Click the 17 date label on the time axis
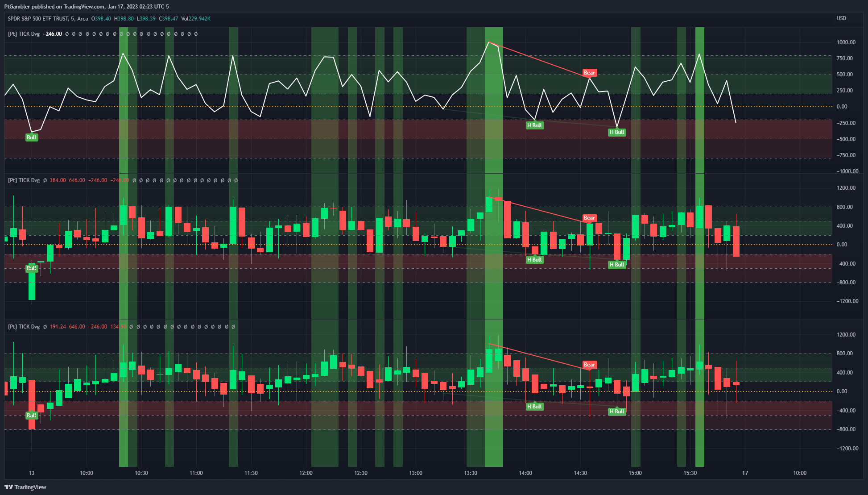 (745, 473)
